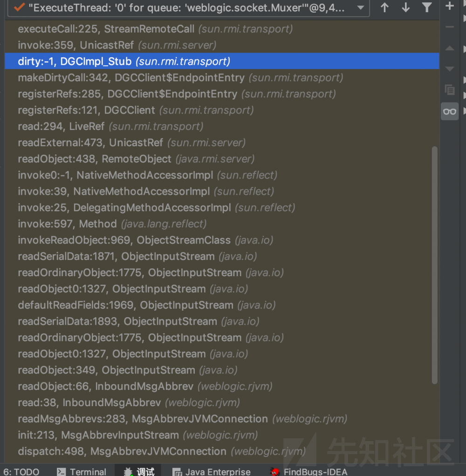Select read:38, InboundMsgAbbrev frame
The height and width of the screenshot is (476, 466).
(222, 402)
